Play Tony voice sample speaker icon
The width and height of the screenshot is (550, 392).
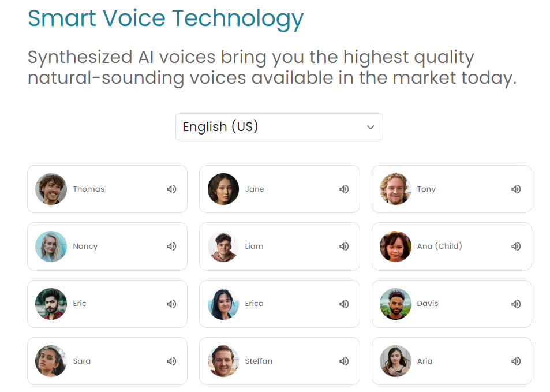tap(515, 189)
